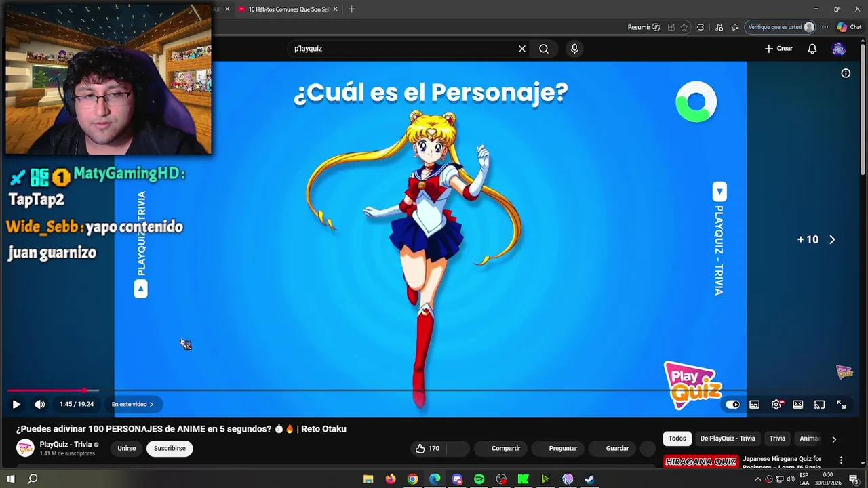
Task: Open the favorites list icon
Action: pyautogui.click(x=735, y=27)
